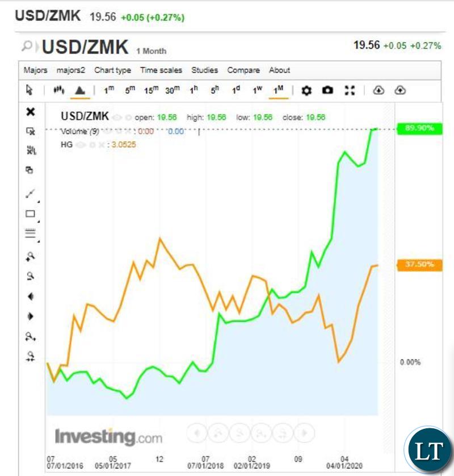Toggle fullscreen chart view icon

click(x=350, y=90)
